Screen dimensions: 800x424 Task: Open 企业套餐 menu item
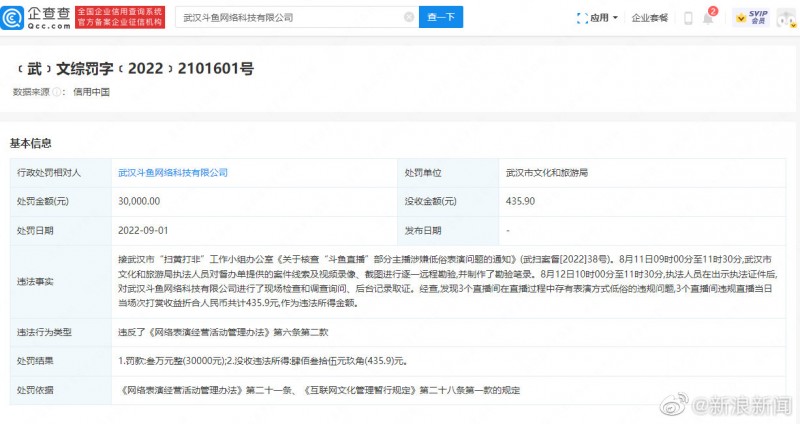click(649, 18)
